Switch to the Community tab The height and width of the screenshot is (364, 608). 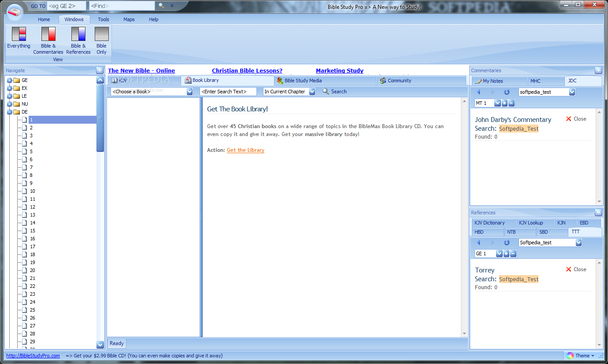[421, 81]
